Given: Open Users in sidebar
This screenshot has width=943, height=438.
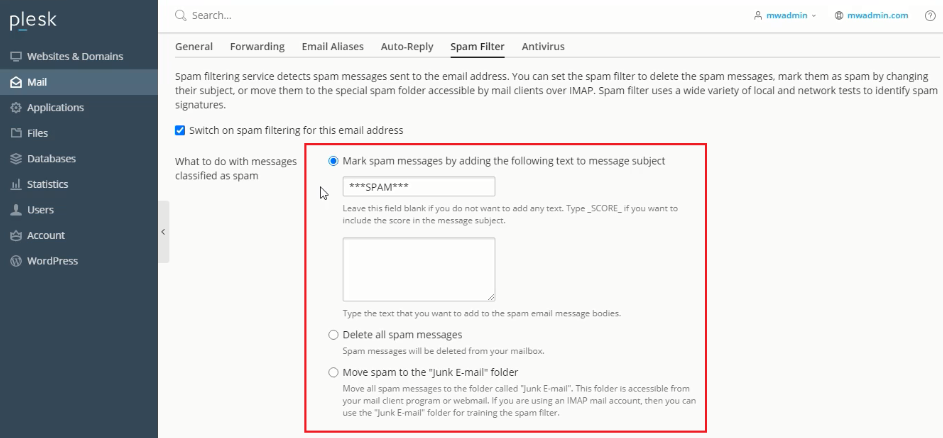Looking at the screenshot, I should point(79,210).
